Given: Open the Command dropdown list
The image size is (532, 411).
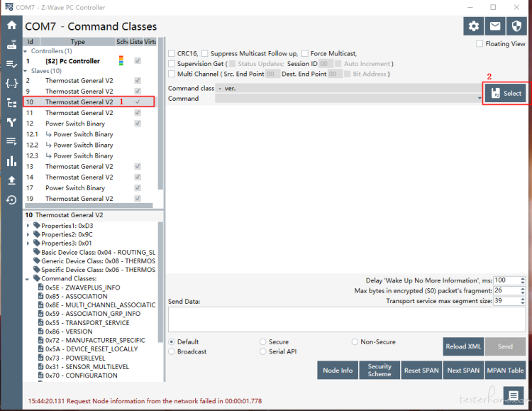Looking at the screenshot, I should point(480,99).
